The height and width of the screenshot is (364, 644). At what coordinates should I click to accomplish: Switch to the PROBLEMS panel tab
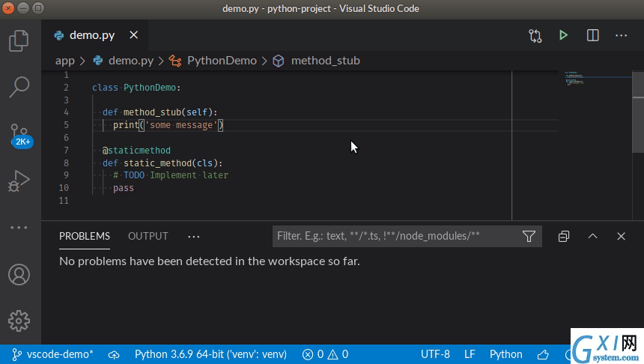(85, 236)
